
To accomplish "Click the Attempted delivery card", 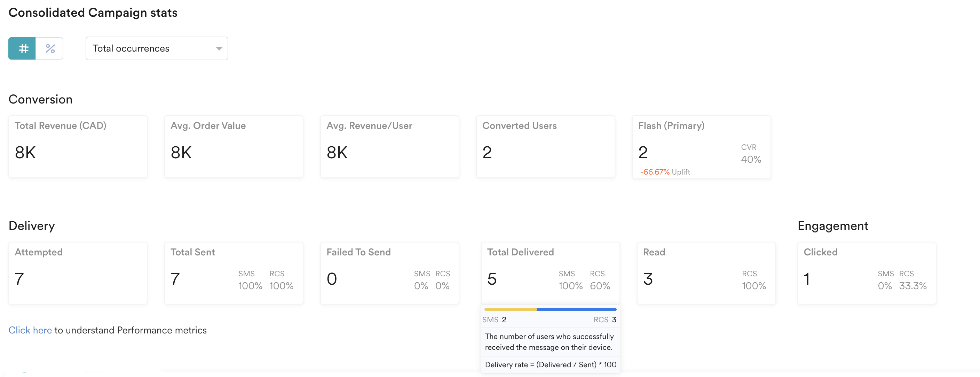I will pyautogui.click(x=78, y=273).
